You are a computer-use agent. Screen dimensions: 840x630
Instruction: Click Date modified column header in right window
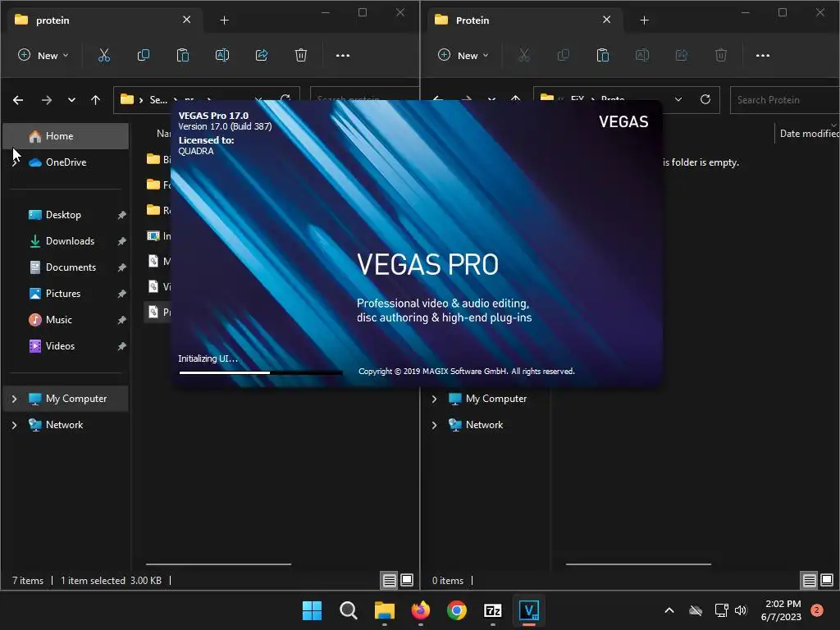[807, 134]
